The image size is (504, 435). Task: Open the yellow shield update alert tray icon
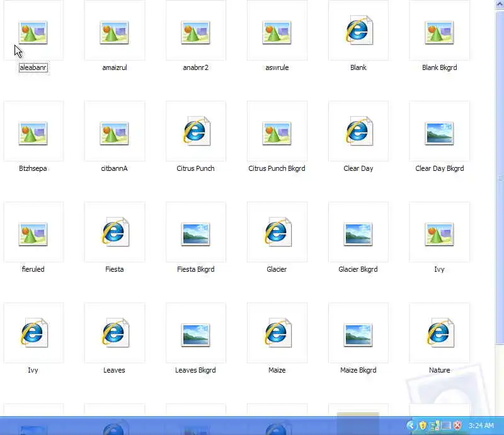point(423,426)
